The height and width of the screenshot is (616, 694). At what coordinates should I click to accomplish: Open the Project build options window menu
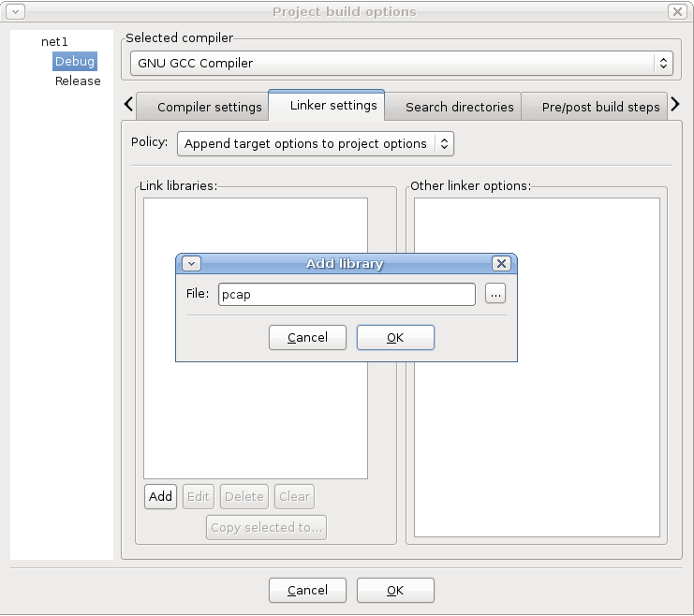[14, 12]
